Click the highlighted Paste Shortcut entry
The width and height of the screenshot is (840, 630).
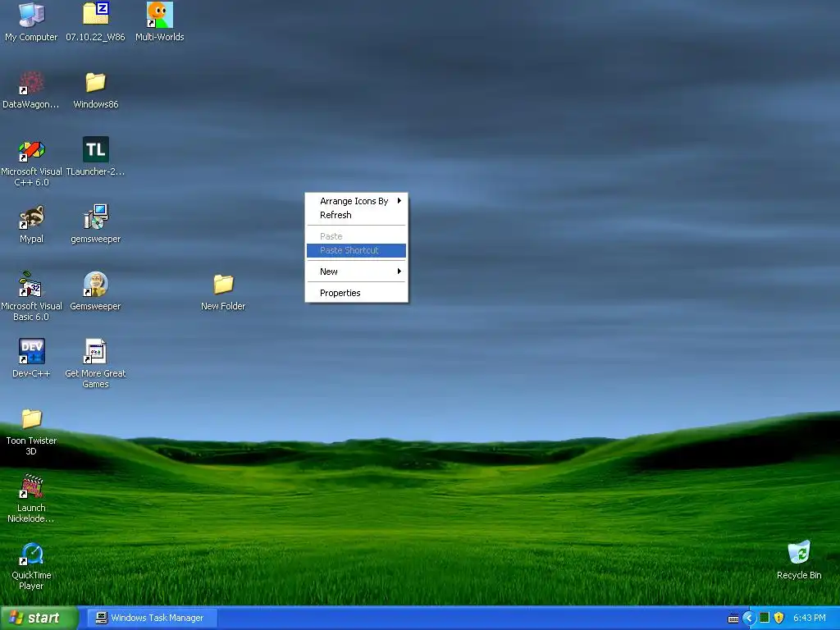(x=356, y=250)
